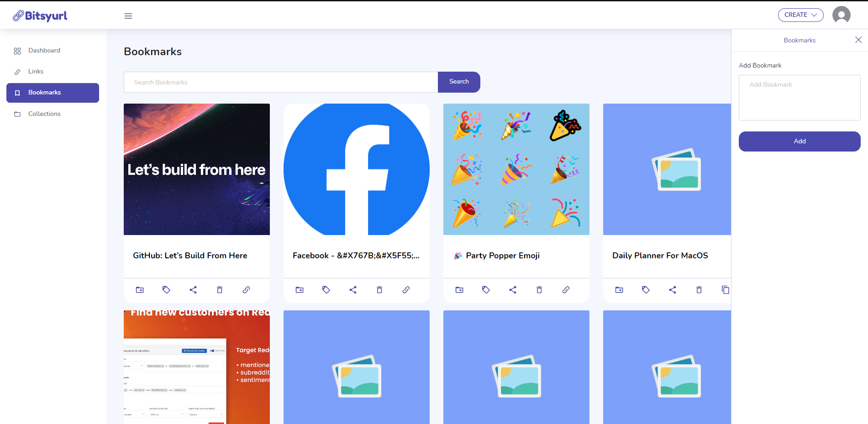Click link icon on Facebook bookmark
Viewport: 868px width, 424px height.
click(406, 290)
